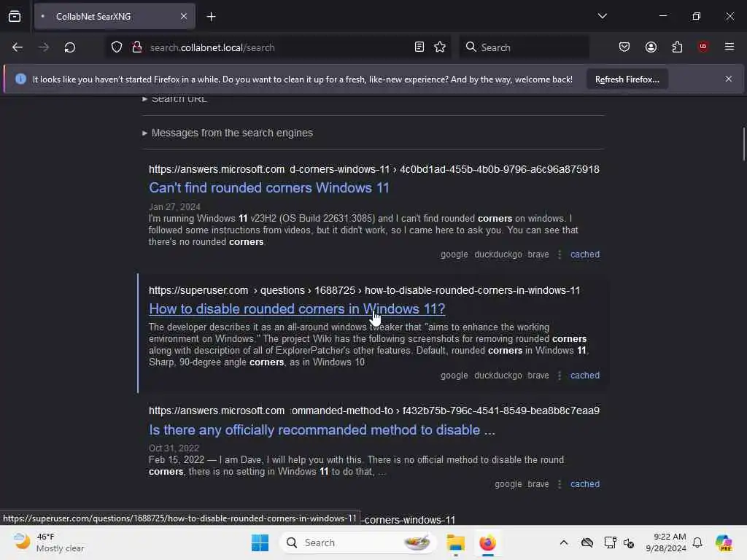The height and width of the screenshot is (560, 747).
Task: Expand Messages from the search engines
Action: click(x=231, y=133)
